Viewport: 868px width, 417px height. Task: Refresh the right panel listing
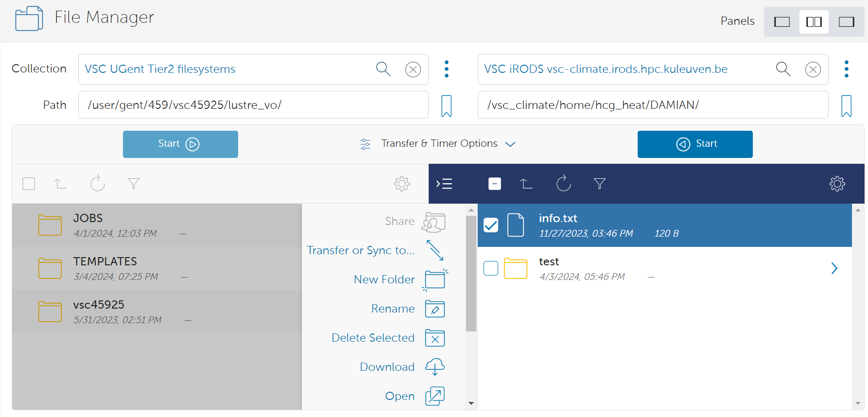[563, 183]
